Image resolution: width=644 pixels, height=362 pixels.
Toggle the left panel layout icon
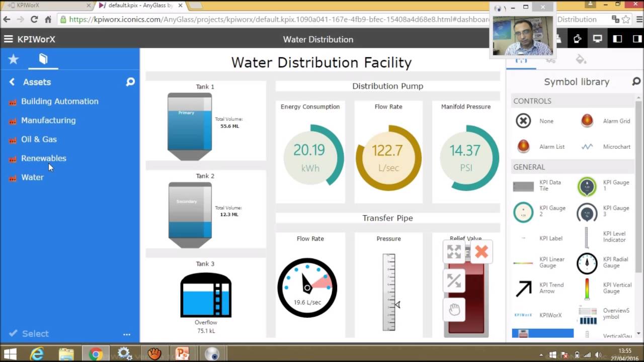617,39
